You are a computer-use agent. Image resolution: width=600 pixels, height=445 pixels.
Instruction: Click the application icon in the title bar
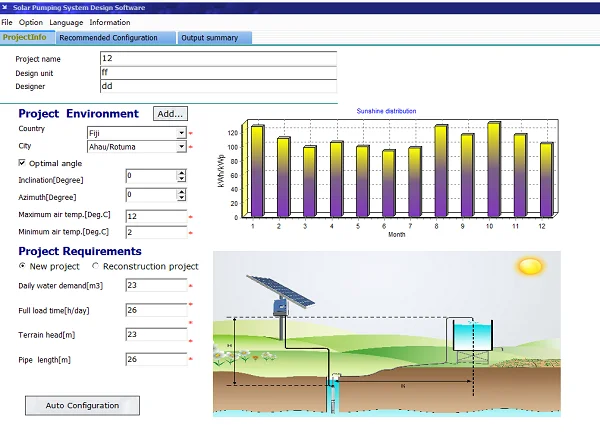[6, 6]
